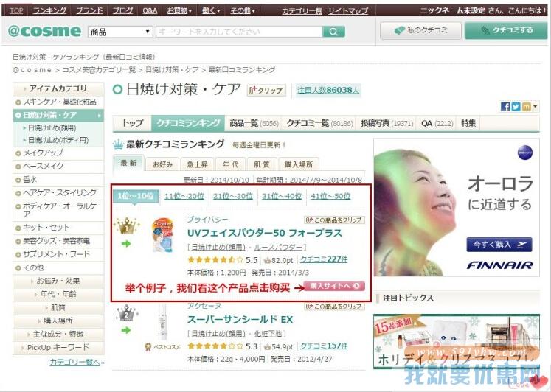The height and width of the screenshot is (392, 551).
Task: Open サイトマップ link in header
Action: (x=348, y=11)
